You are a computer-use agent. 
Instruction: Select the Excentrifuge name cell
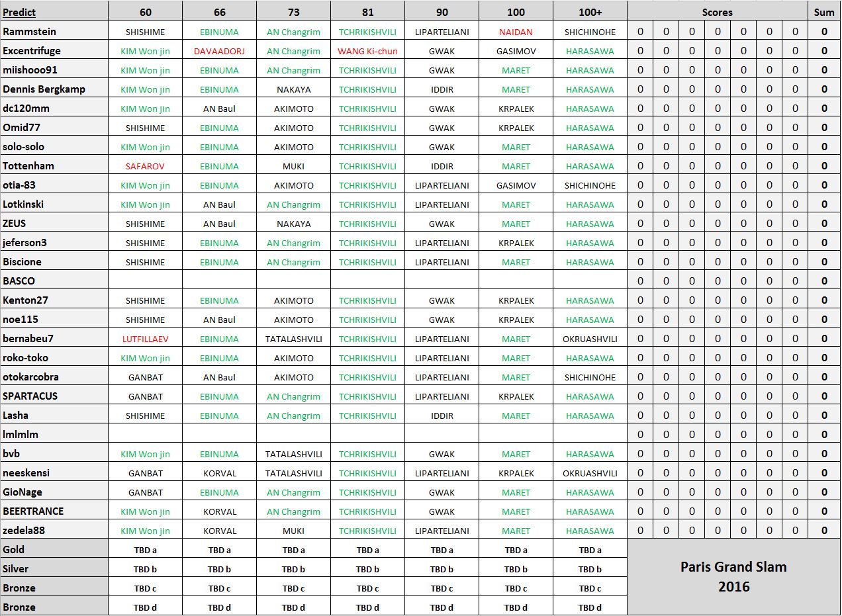[54, 50]
